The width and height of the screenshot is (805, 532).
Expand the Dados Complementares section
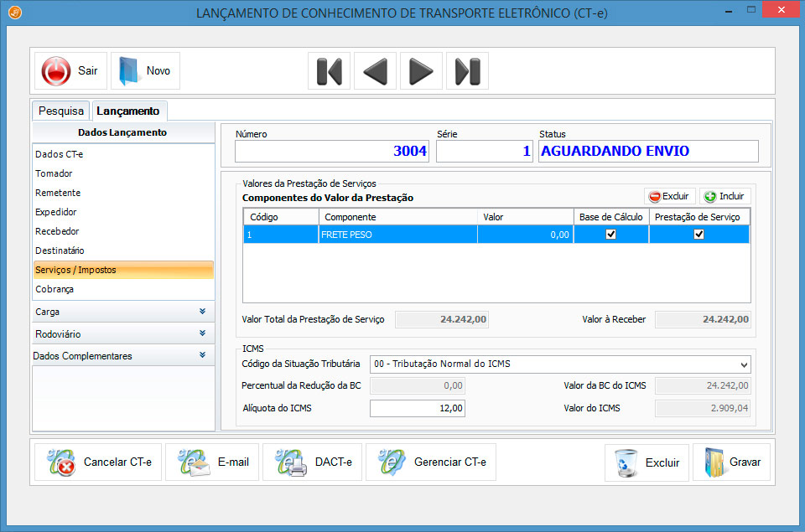[123, 355]
